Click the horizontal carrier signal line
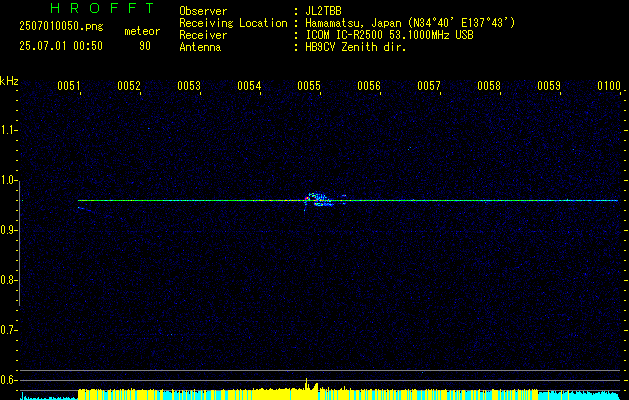The height and width of the screenshot is (400, 629). (348, 200)
